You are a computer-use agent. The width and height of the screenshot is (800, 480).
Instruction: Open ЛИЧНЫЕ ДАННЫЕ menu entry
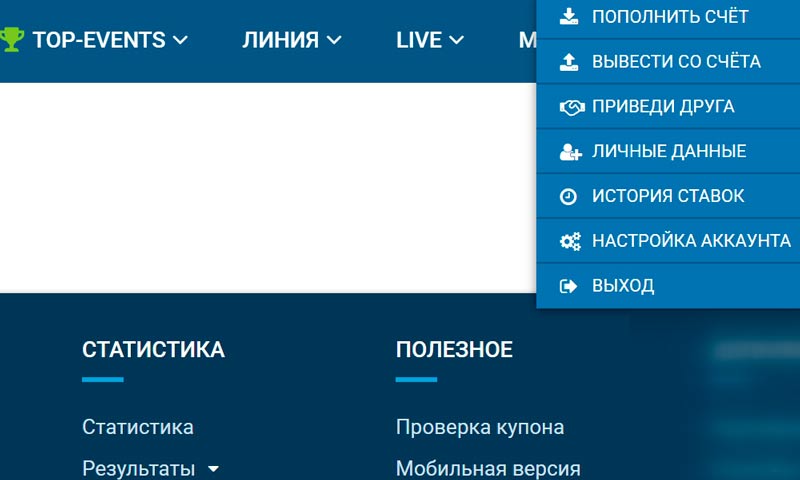click(668, 151)
